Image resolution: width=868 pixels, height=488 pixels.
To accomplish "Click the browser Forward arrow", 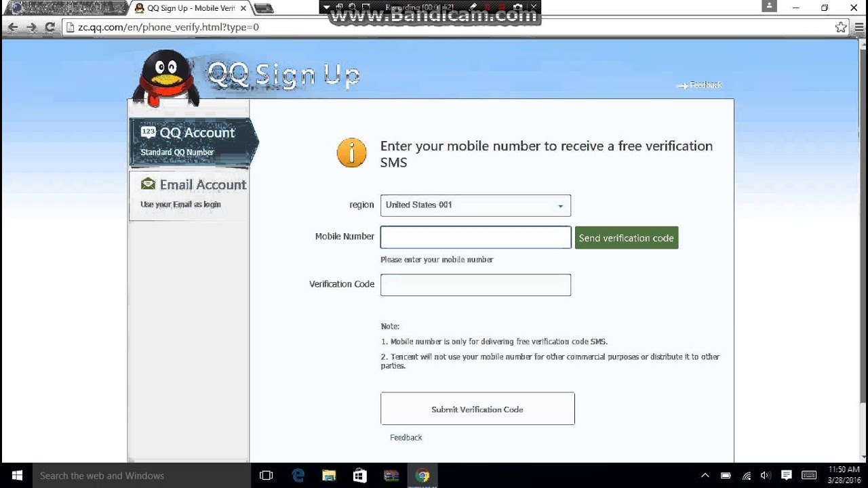I will (x=31, y=28).
